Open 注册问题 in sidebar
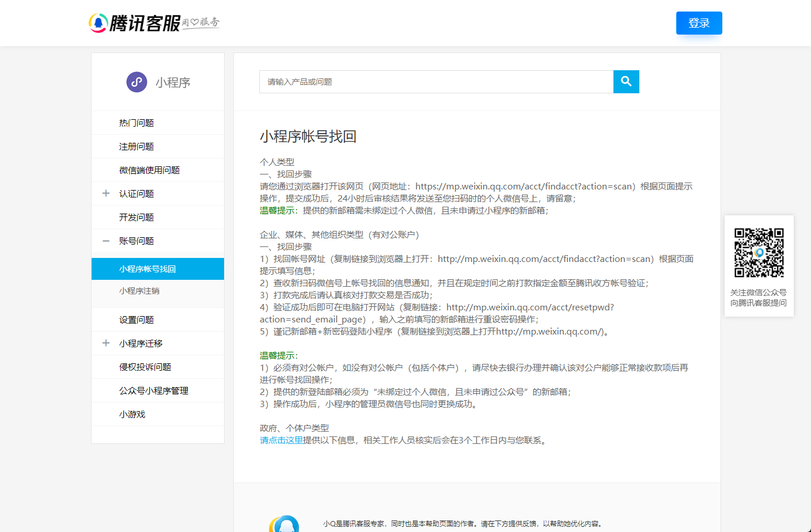 click(x=137, y=146)
